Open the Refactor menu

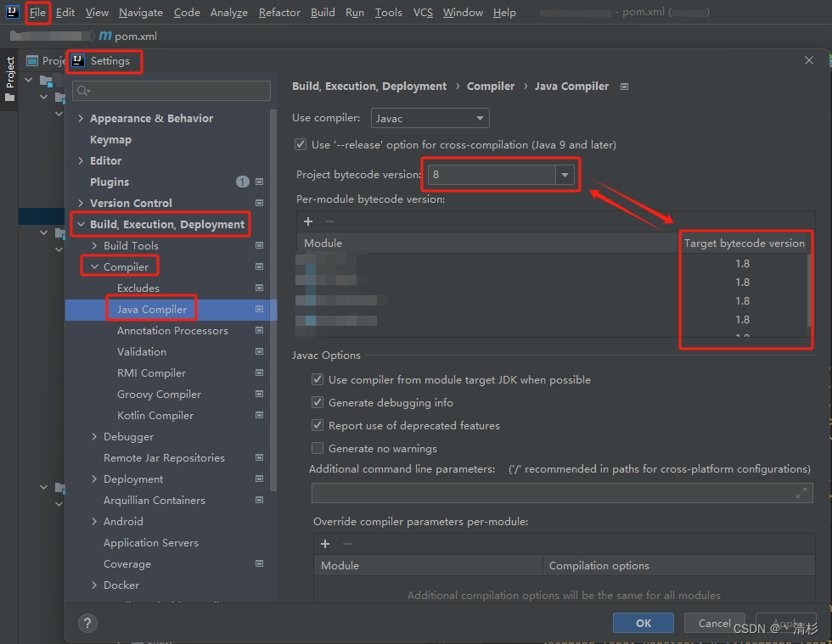click(x=279, y=12)
